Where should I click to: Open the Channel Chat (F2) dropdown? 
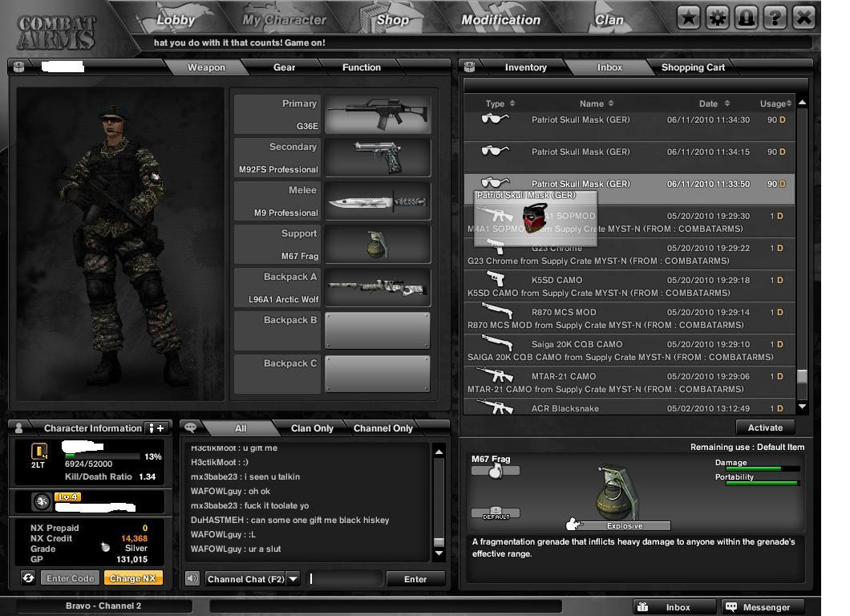[x=293, y=579]
